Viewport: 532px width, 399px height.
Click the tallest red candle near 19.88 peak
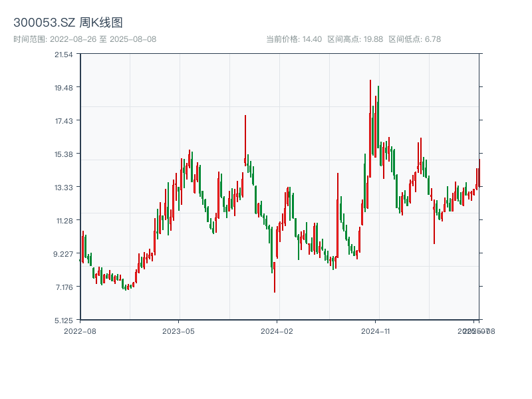(370, 128)
